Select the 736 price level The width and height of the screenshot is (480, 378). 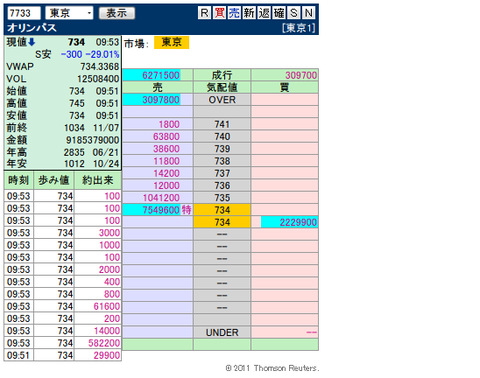pos(222,185)
